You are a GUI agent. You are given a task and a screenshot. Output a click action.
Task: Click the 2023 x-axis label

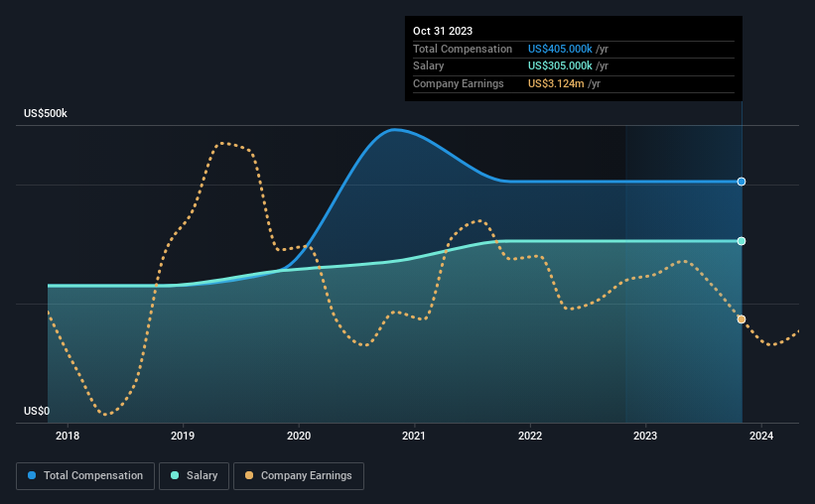coord(645,436)
